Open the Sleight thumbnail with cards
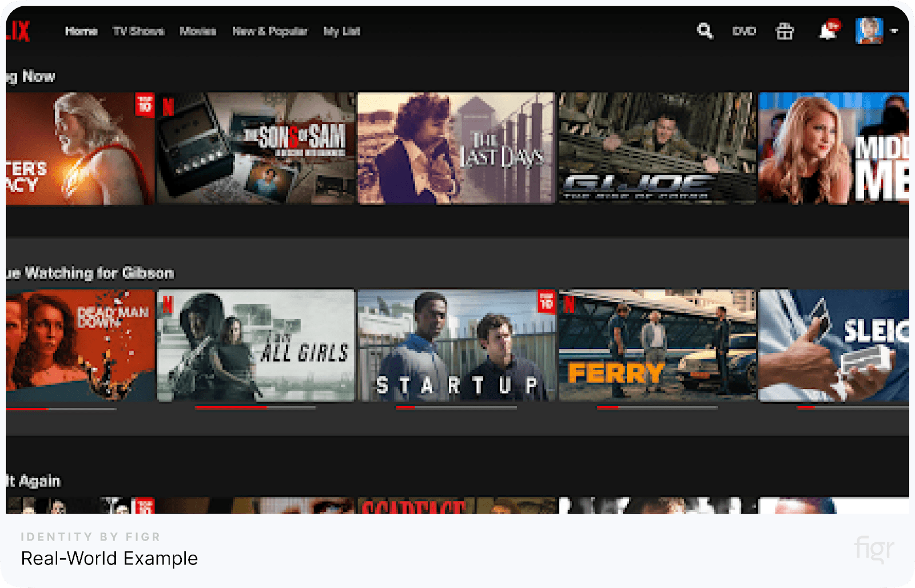This screenshot has height=588, width=915. tap(834, 345)
